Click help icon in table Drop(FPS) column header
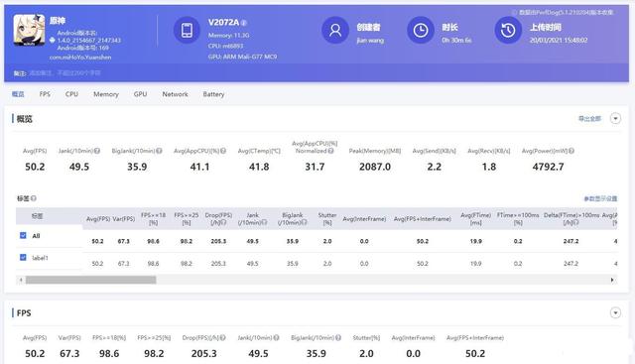The image size is (635, 364). [x=223, y=222]
